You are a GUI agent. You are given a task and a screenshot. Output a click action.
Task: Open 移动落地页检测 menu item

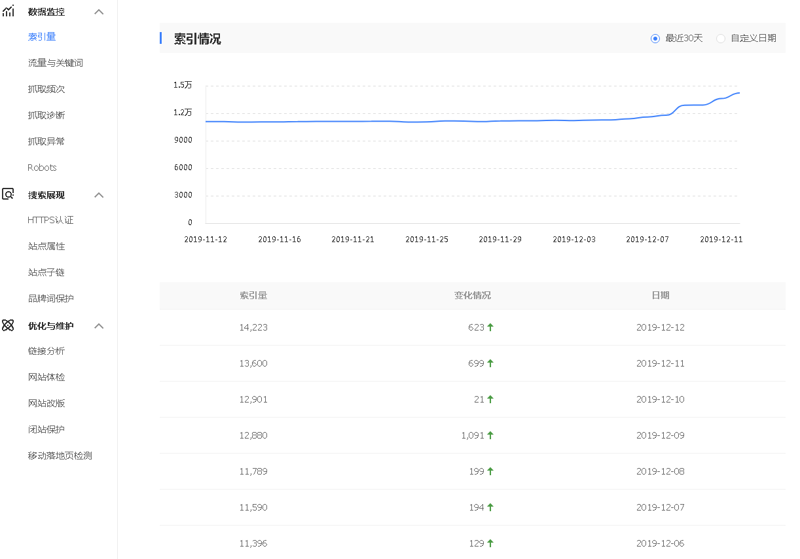point(60,455)
